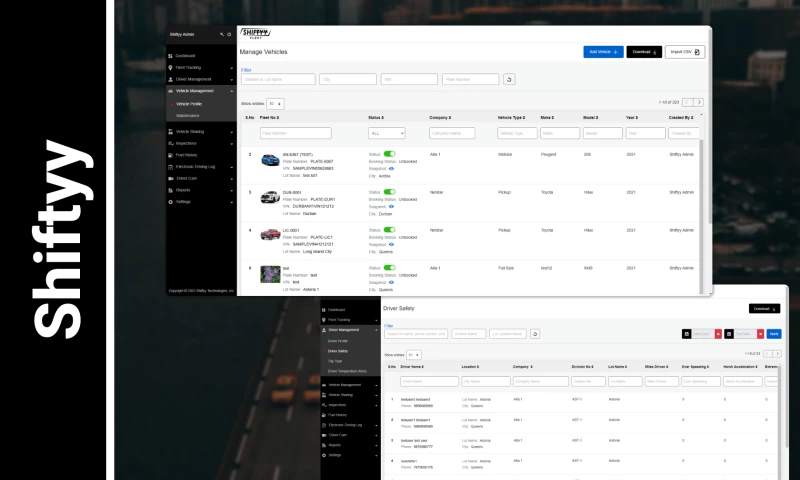This screenshot has width=800, height=480.
Task: Click the Shiftyy Fleet logo
Action: (256, 34)
